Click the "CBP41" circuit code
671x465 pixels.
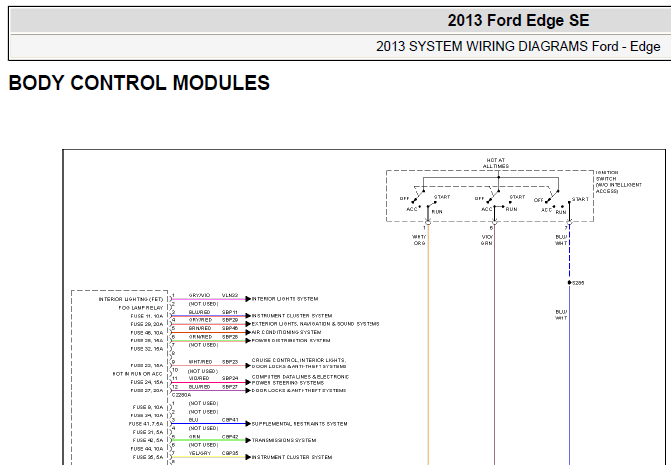[x=230, y=420]
